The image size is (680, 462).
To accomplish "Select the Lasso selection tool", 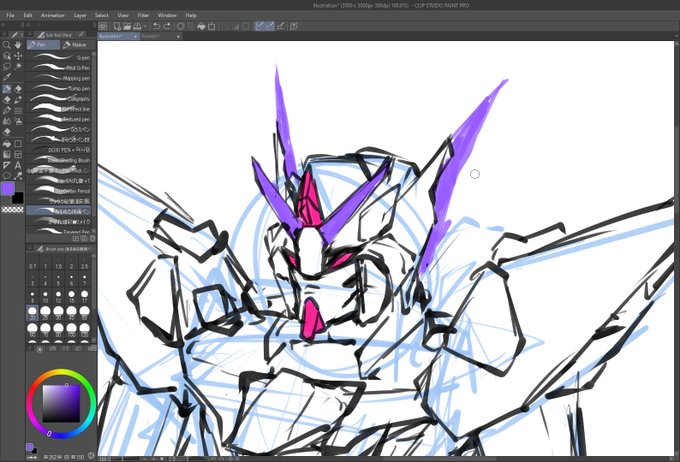I will [7, 66].
